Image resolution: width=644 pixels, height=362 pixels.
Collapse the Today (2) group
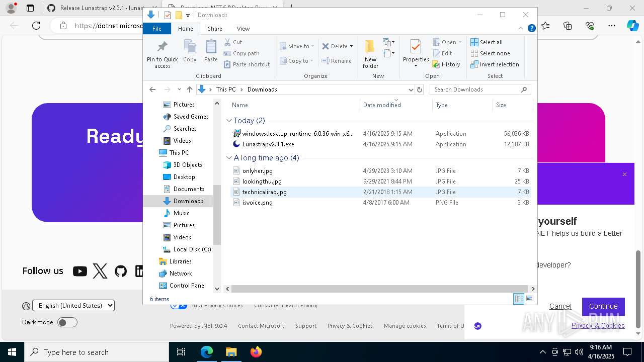(x=229, y=121)
